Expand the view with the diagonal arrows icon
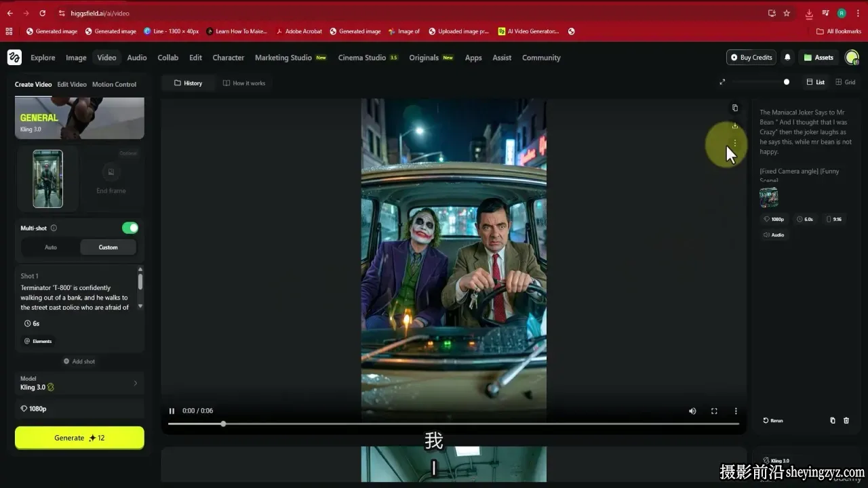This screenshot has height=488, width=868. click(x=722, y=82)
